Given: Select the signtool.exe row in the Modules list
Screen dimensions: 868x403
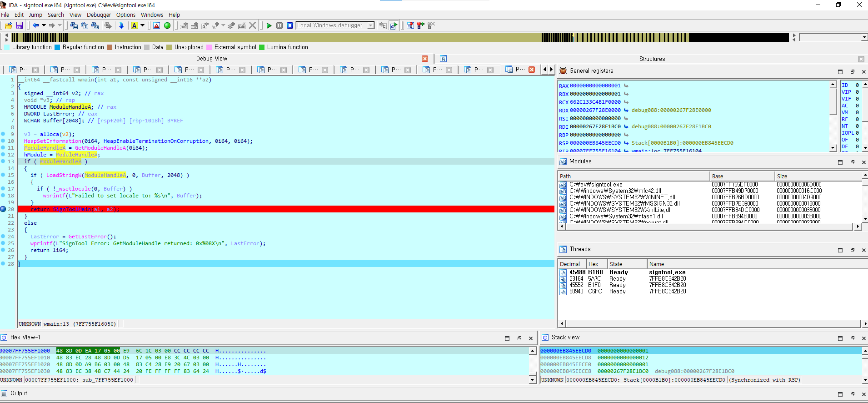Looking at the screenshot, I should pyautogui.click(x=709, y=185).
